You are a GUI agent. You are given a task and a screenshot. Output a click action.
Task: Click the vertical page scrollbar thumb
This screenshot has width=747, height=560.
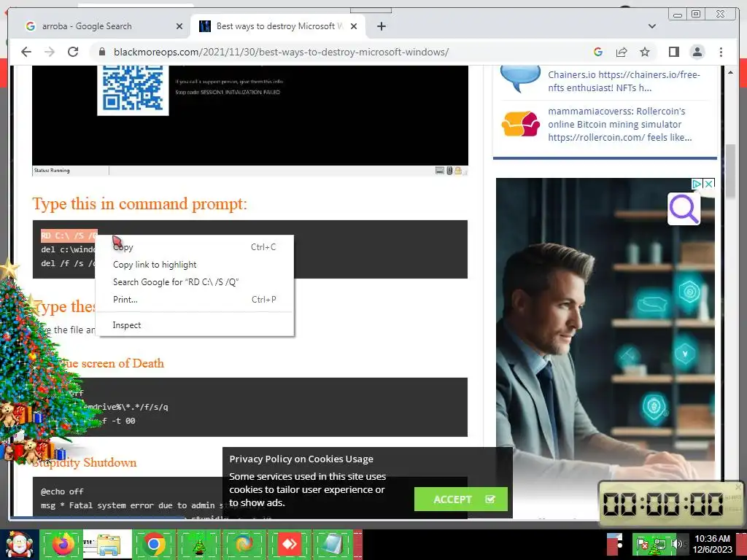[729, 171]
